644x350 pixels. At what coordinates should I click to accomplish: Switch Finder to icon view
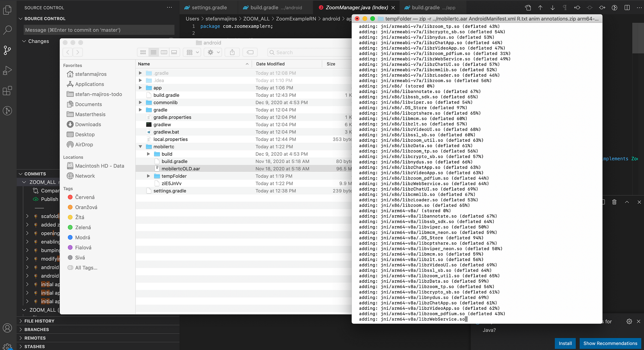point(143,52)
